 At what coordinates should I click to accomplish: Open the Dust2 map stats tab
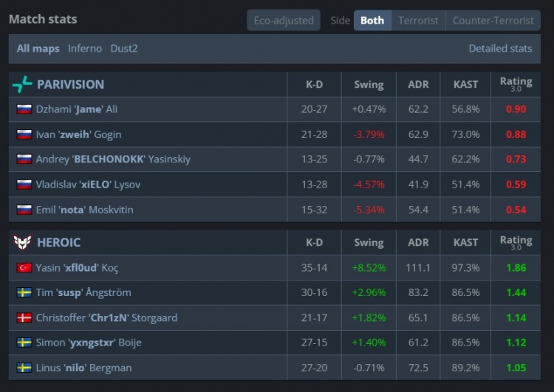click(x=124, y=49)
